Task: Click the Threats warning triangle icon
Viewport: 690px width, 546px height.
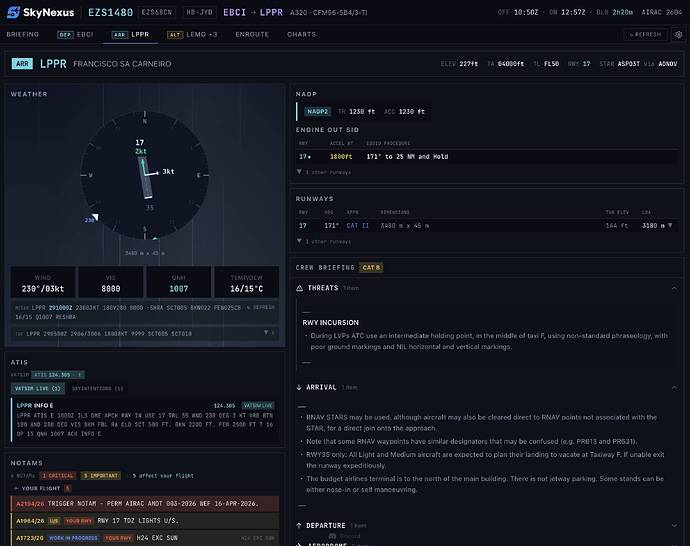Action: pyautogui.click(x=300, y=288)
